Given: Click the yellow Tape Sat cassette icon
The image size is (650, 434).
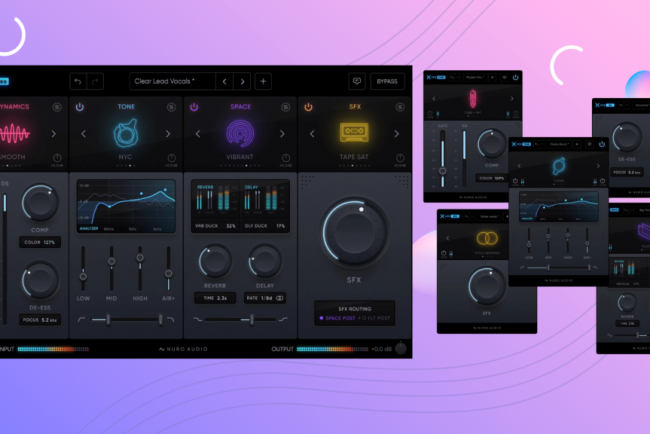Looking at the screenshot, I should click(354, 133).
